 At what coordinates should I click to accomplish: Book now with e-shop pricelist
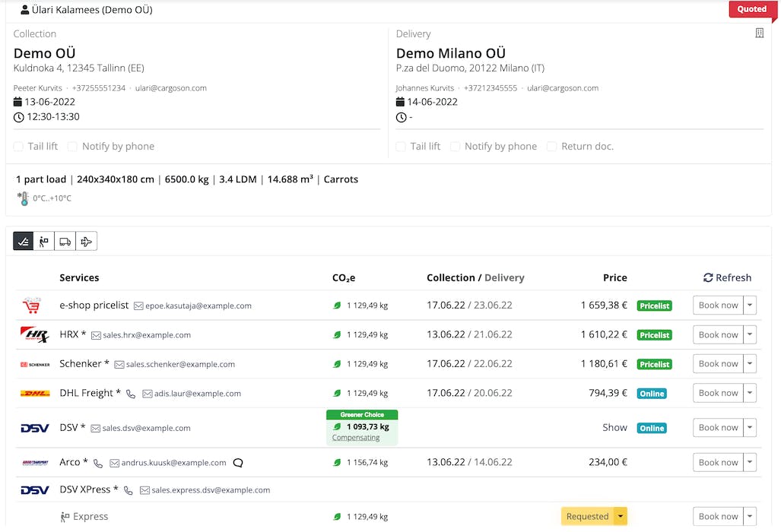tap(718, 305)
